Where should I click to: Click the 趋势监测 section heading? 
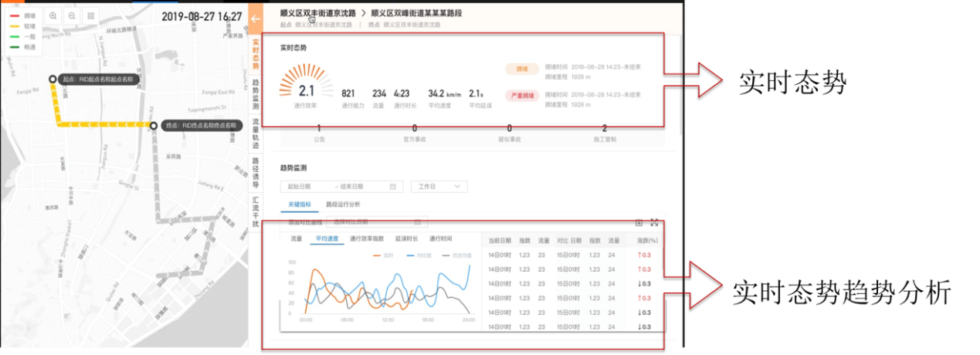coord(293,167)
